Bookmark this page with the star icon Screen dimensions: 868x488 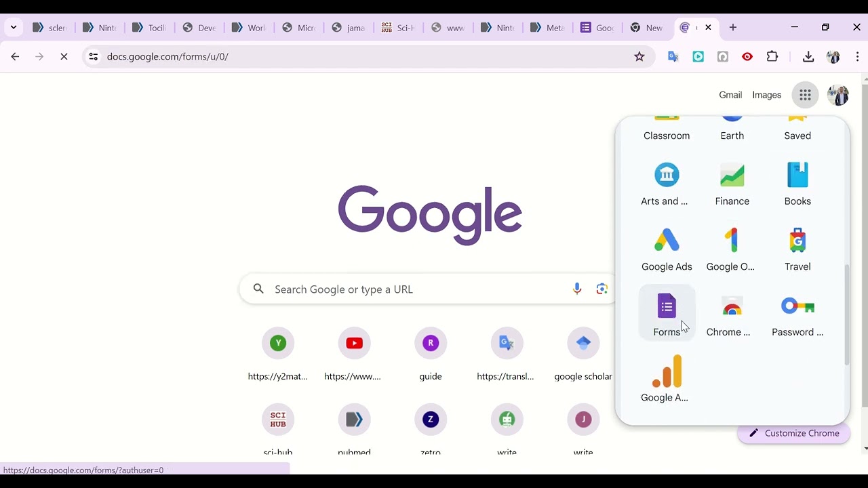click(639, 57)
